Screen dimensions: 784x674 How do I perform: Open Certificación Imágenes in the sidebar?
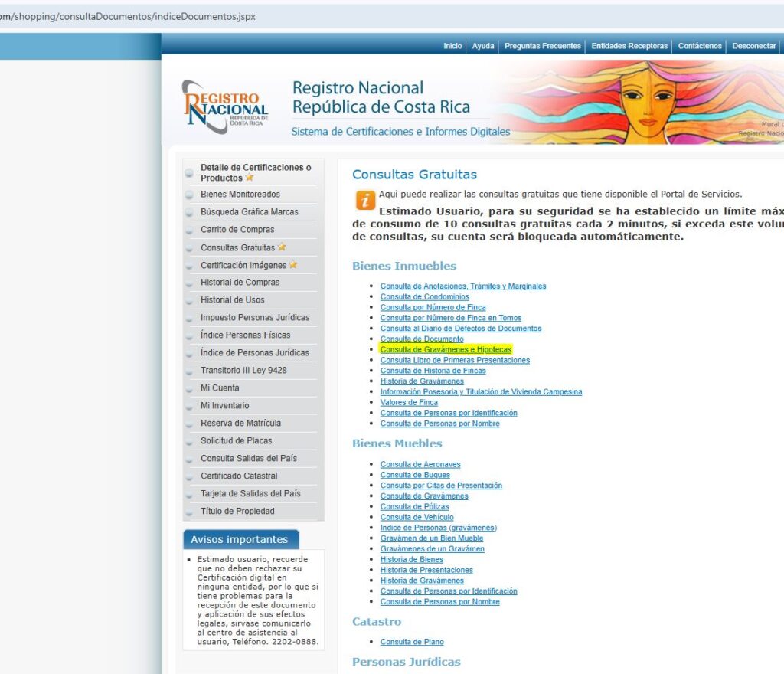pos(243,265)
